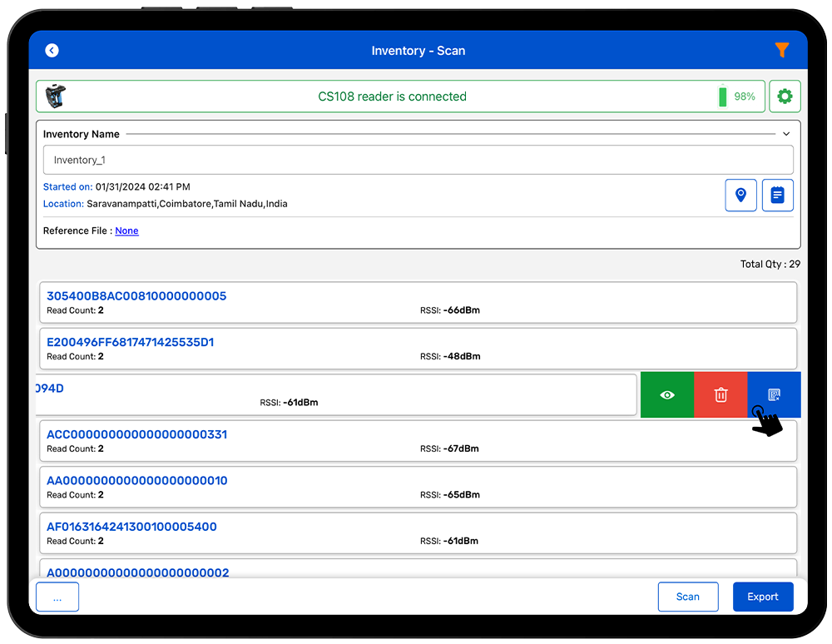The height and width of the screenshot is (644, 832).
Task: Open the more options "..." button
Action: [57, 597]
